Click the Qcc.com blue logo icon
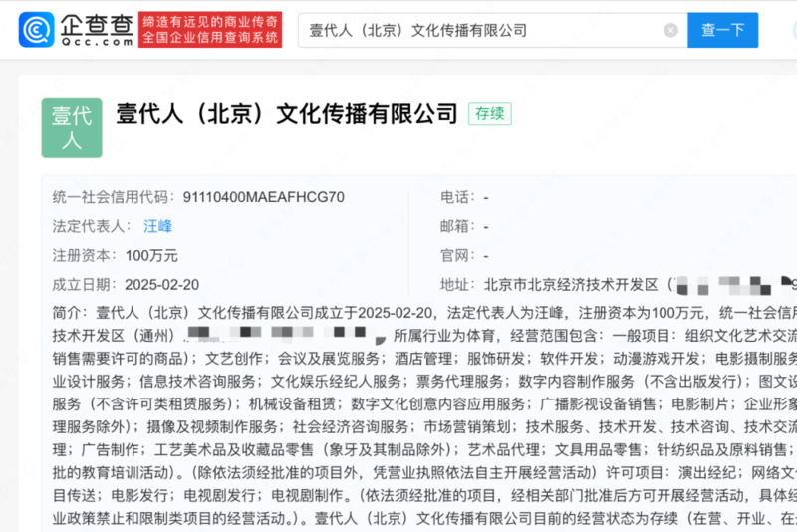Screen dimensions: 797x532 tap(36, 30)
